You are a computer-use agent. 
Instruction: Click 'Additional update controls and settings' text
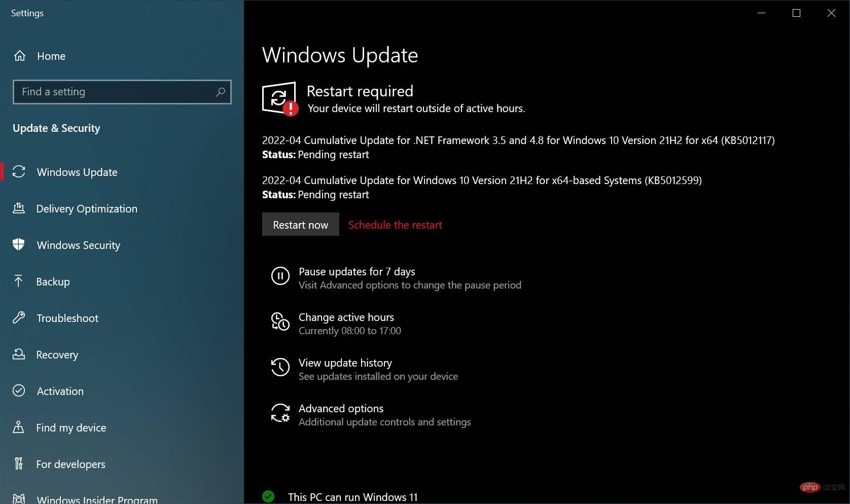click(x=385, y=422)
